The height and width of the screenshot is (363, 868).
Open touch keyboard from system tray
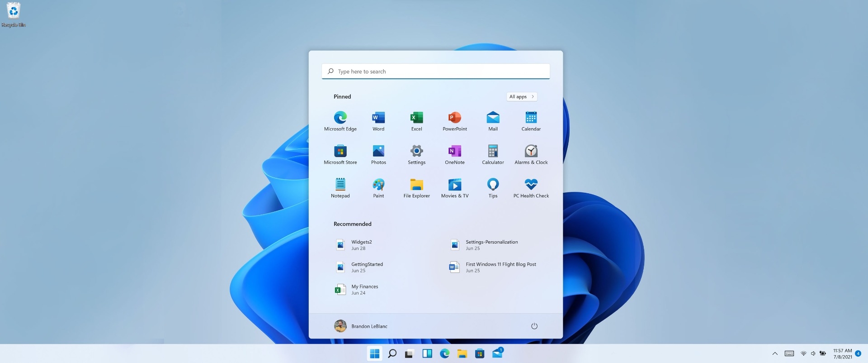(x=789, y=353)
